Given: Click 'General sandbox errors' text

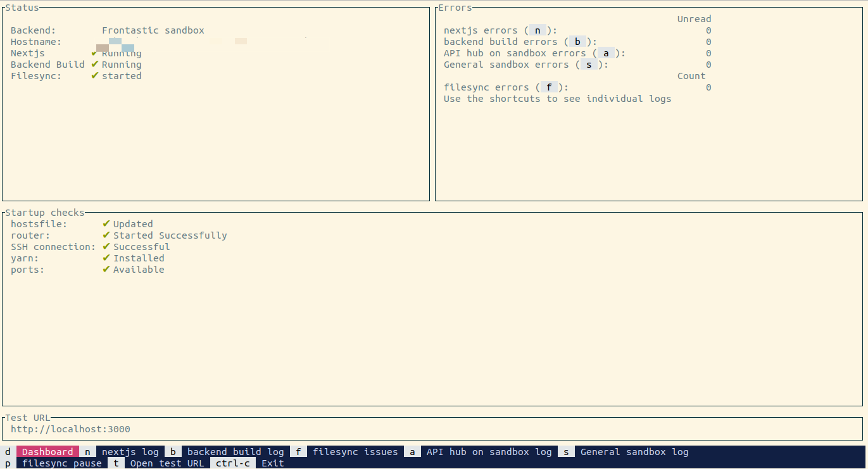Looking at the screenshot, I should coord(506,65).
